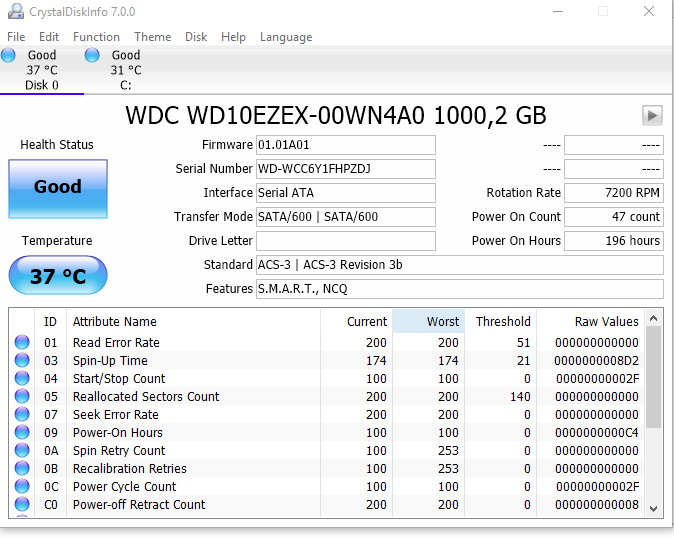Select the Read Error Rate attribute name
This screenshot has height=538, width=674.
116,342
